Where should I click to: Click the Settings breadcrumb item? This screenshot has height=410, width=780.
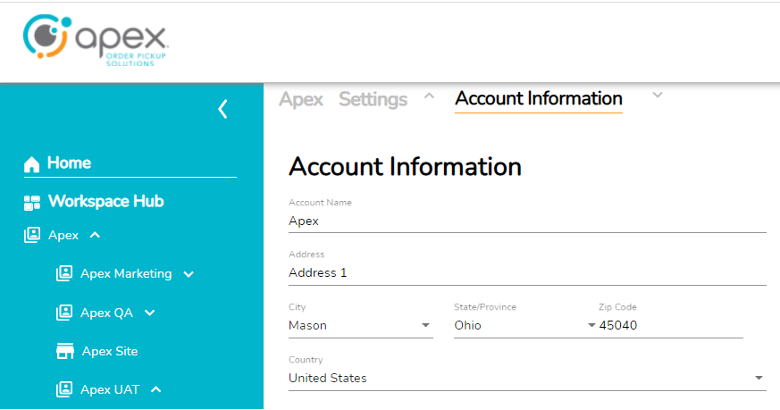[x=373, y=99]
